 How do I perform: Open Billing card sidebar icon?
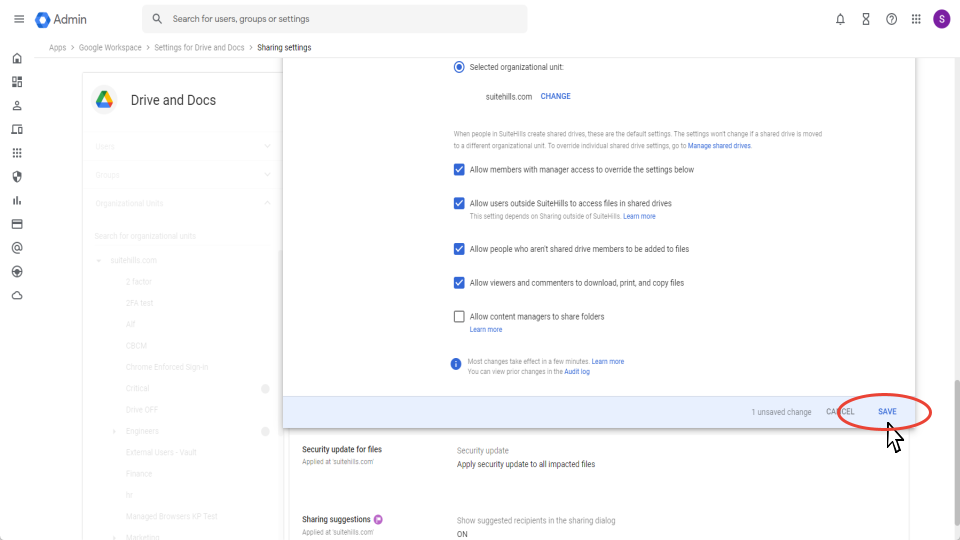(x=17, y=224)
